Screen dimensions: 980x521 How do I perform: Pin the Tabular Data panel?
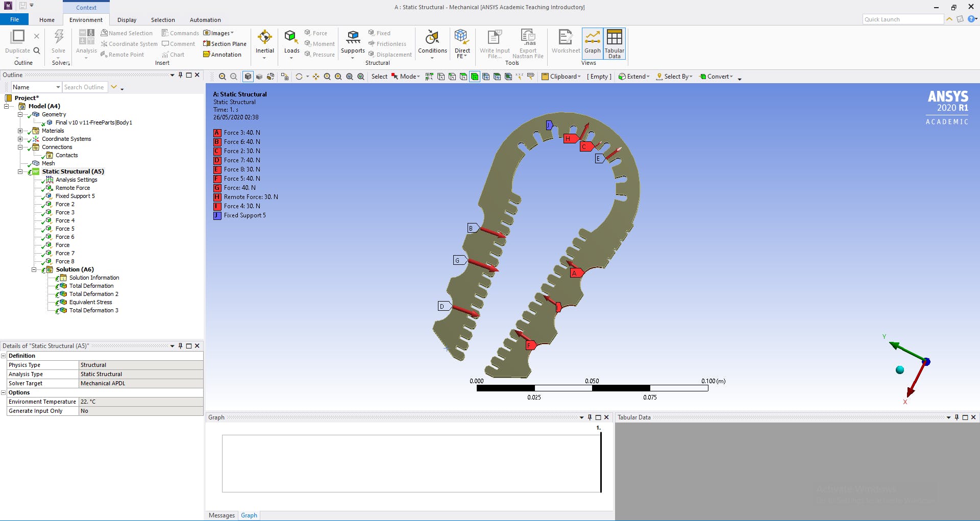[x=957, y=417]
